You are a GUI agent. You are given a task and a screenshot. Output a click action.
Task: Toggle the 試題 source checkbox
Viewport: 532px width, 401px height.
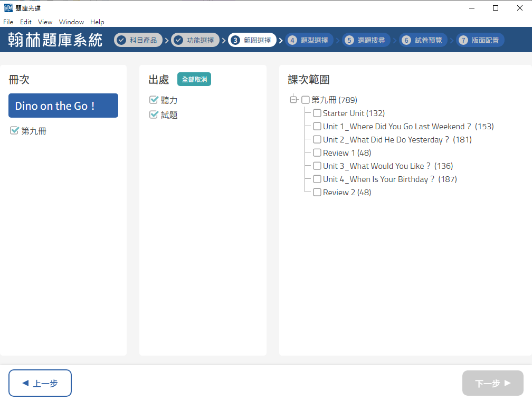click(154, 114)
